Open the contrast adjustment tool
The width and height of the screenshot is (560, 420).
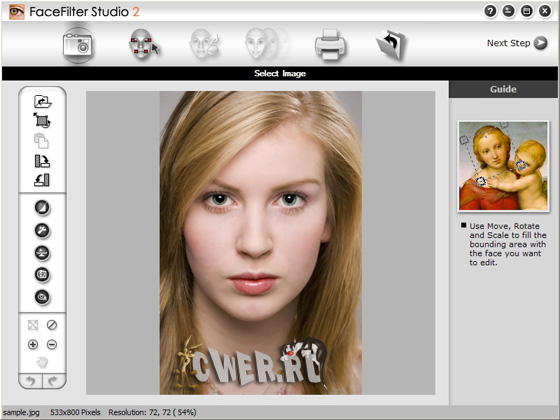pos(42,208)
